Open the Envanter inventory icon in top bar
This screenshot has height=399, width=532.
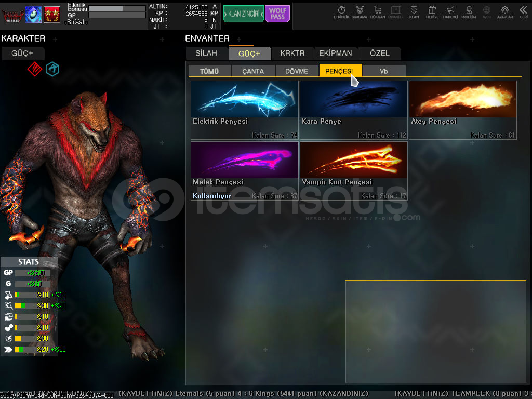(x=395, y=12)
